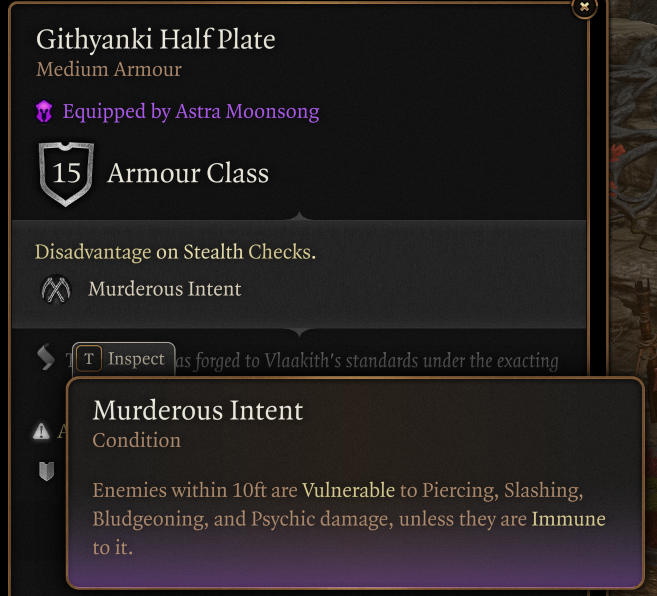Click the Condition subtitle in popup
This screenshot has width=657, height=596.
(x=136, y=440)
